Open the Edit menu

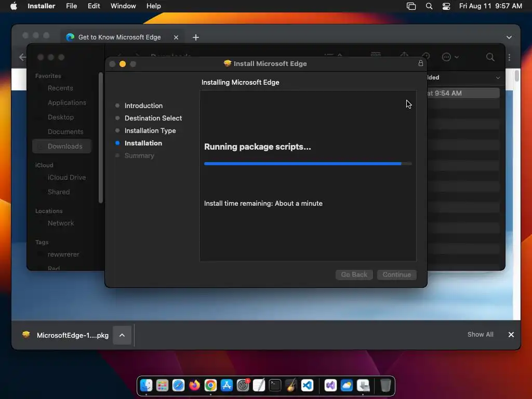[x=94, y=6]
